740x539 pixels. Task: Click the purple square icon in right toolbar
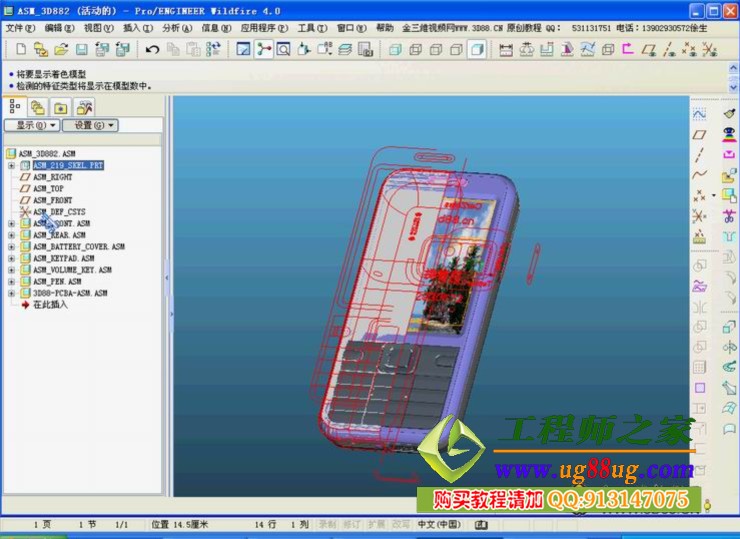click(699, 388)
